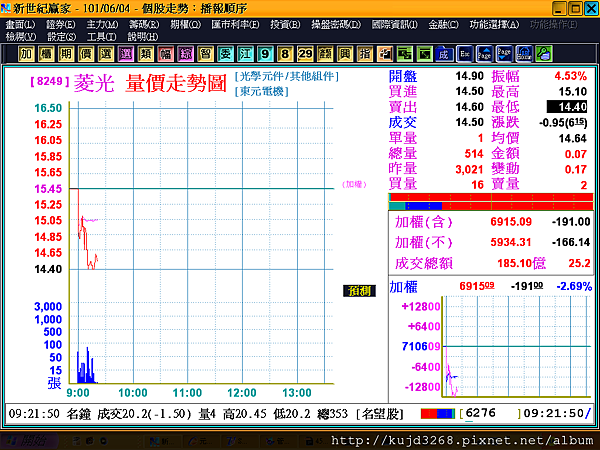Viewport: 600px width, 450px height.
Task: Click the green split-window toolbar icon
Action: [404, 54]
